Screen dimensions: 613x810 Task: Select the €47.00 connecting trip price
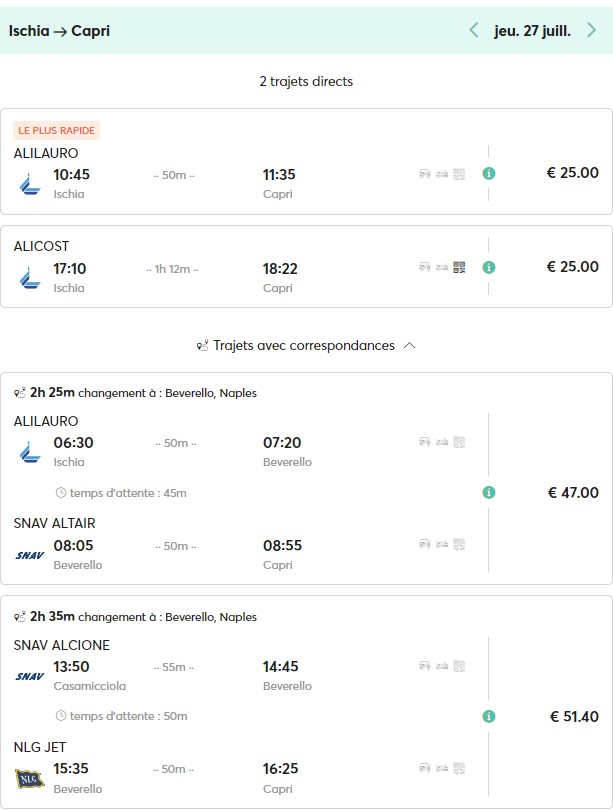(572, 492)
